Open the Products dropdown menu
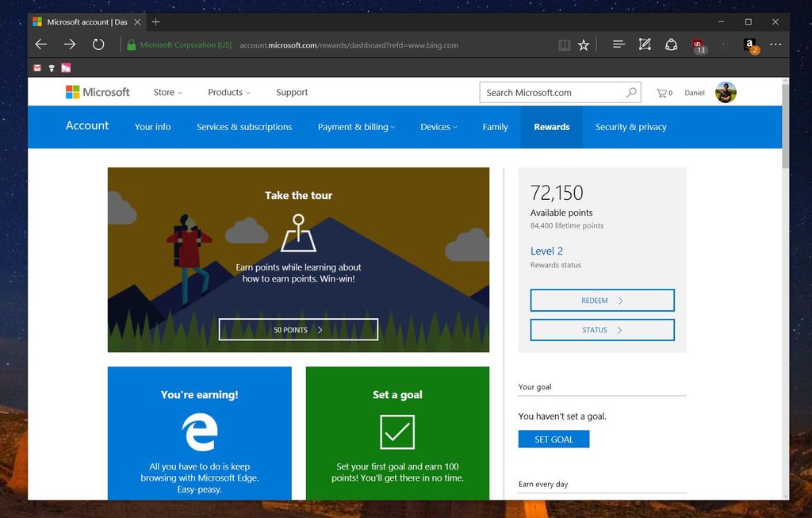The height and width of the screenshot is (518, 812). 228,92
